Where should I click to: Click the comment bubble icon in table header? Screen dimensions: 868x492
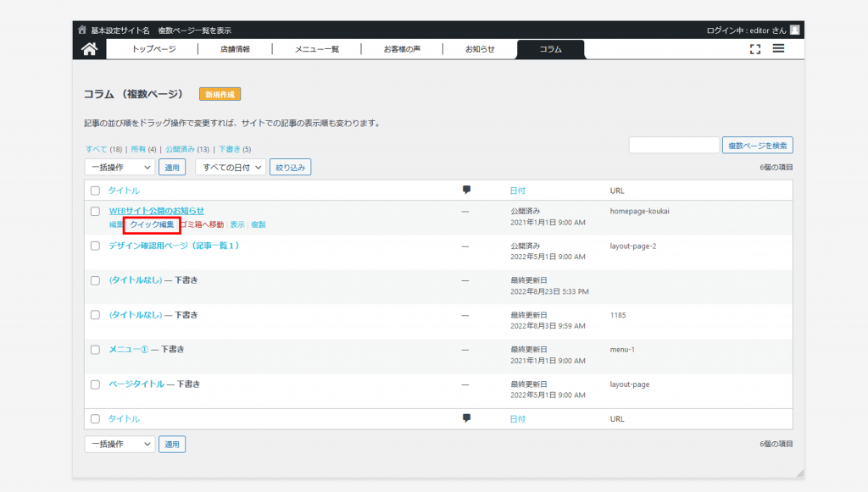(466, 190)
